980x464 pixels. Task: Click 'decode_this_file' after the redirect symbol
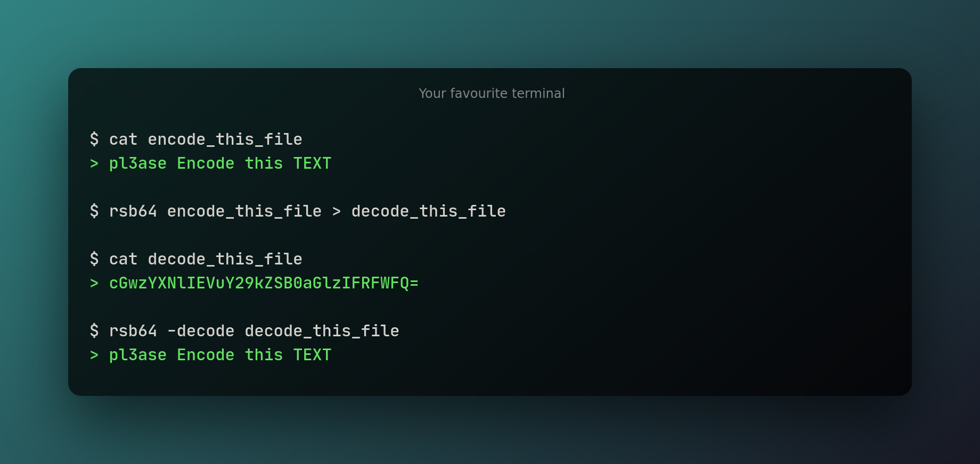click(429, 211)
